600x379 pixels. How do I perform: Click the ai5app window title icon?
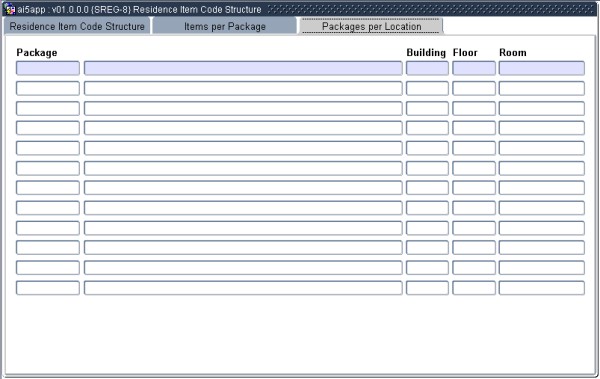(10, 9)
